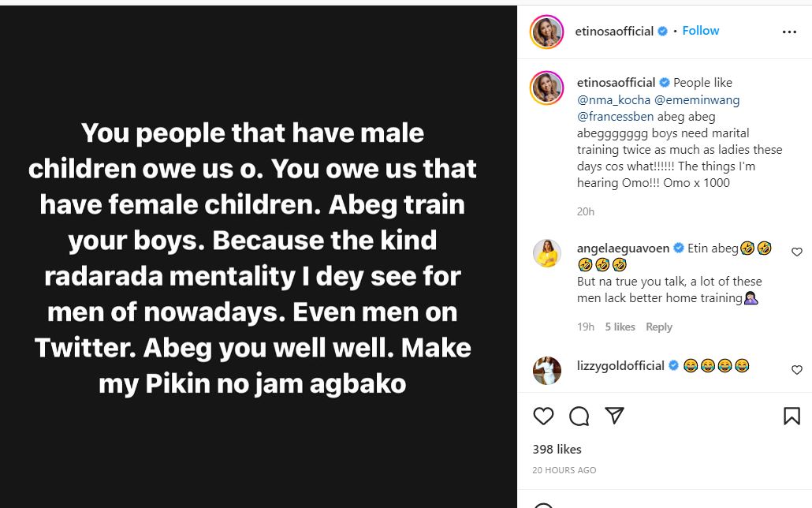This screenshot has width=812, height=508.
Task: Open the three-dot more options menu
Action: pos(789,32)
